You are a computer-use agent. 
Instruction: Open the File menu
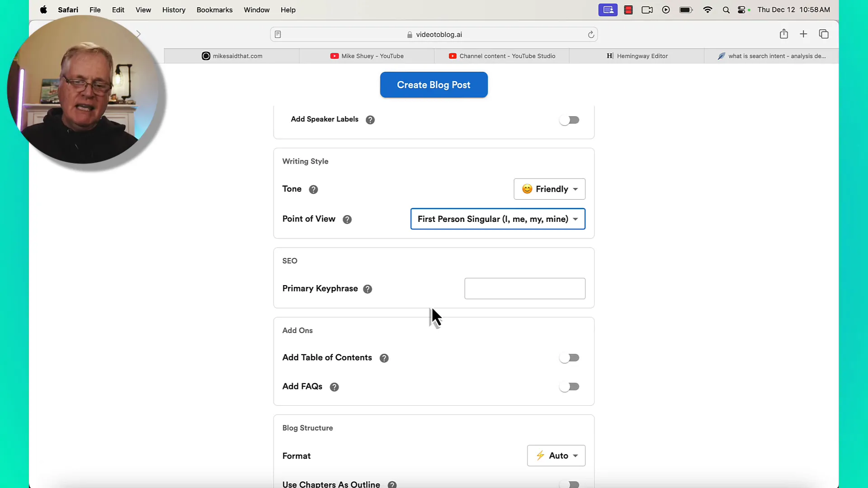[x=95, y=9]
